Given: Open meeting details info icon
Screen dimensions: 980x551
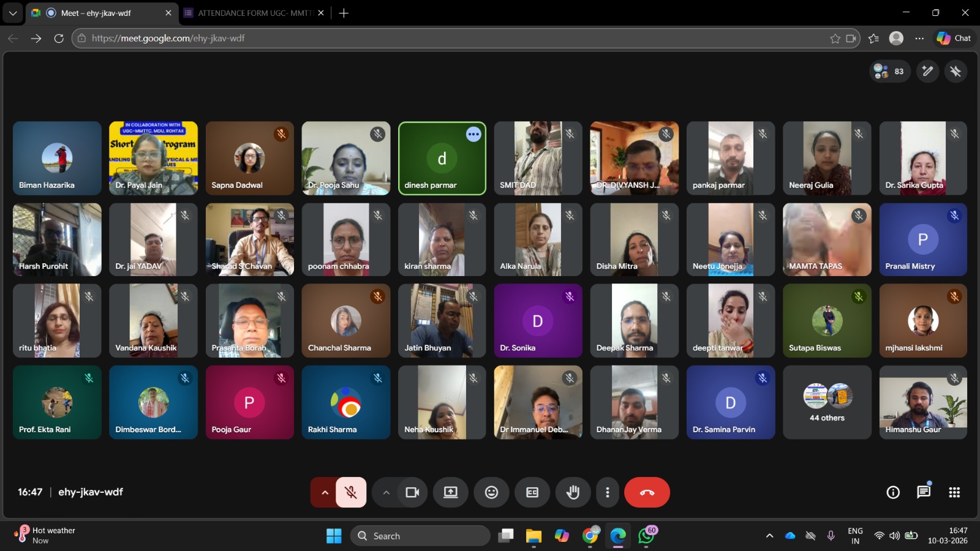Looking at the screenshot, I should click(893, 492).
